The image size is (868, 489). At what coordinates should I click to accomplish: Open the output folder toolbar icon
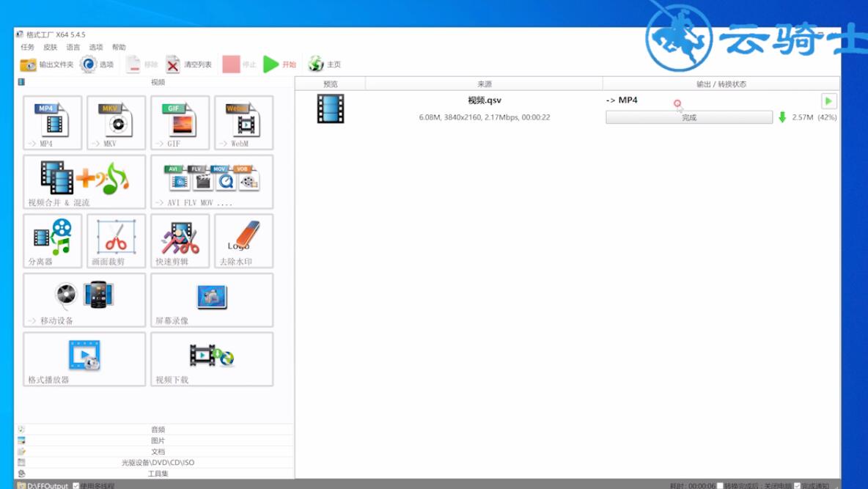coord(28,65)
